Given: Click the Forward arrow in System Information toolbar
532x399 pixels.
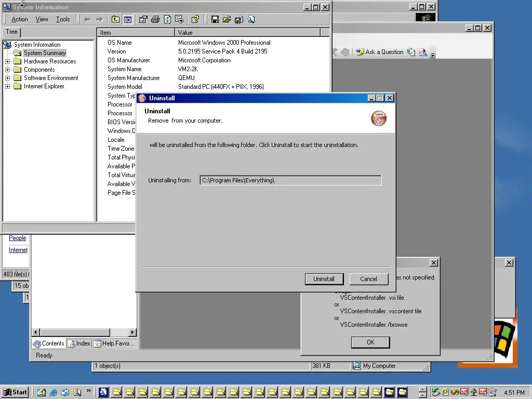Looking at the screenshot, I should [x=99, y=19].
